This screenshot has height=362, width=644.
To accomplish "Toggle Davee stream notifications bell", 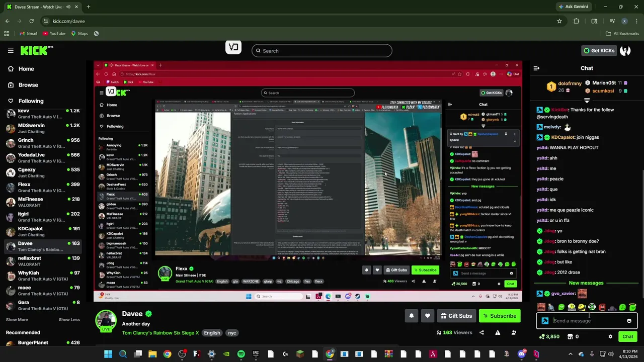I will [411, 316].
